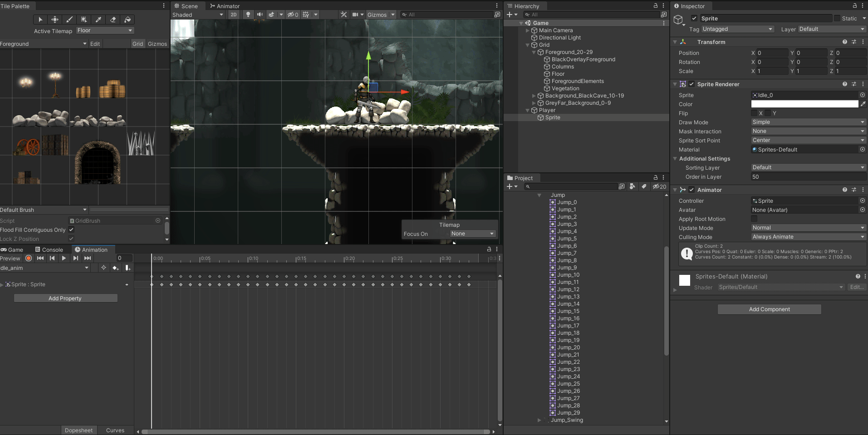868x435 pixels.
Task: Open the Tilemap Focus On dropdown
Action: (473, 234)
